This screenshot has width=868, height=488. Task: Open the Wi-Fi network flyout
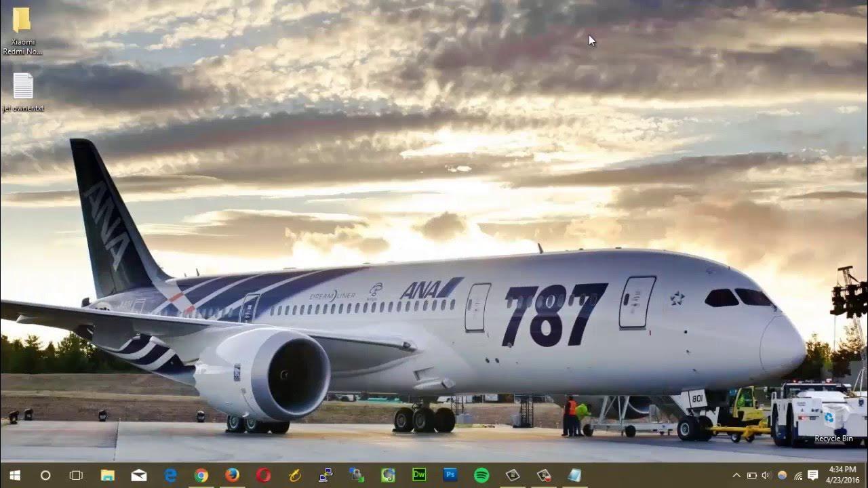point(798,475)
